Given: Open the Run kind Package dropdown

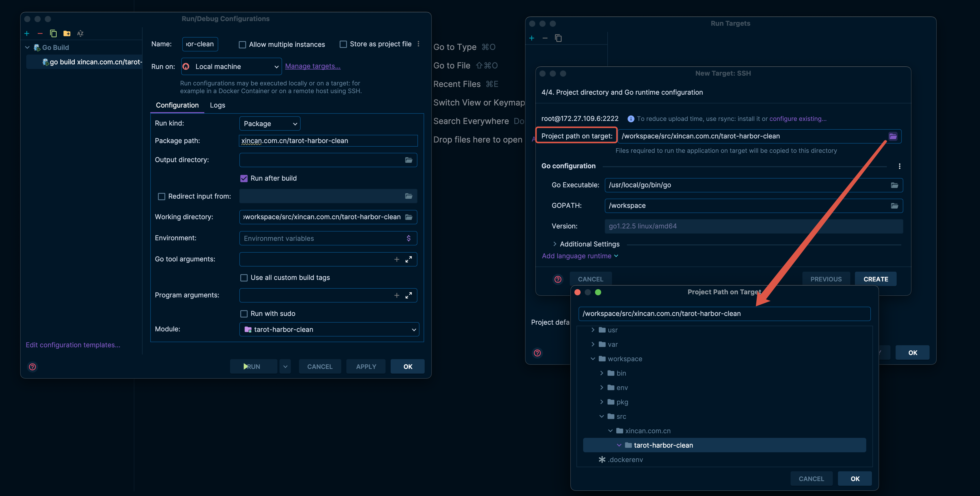Looking at the screenshot, I should [x=270, y=124].
